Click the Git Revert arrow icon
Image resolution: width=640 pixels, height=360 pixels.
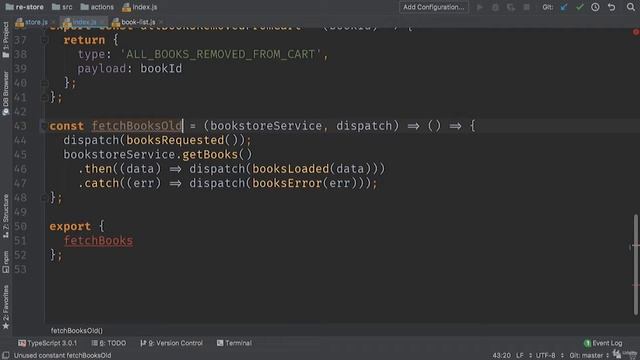(x=611, y=7)
